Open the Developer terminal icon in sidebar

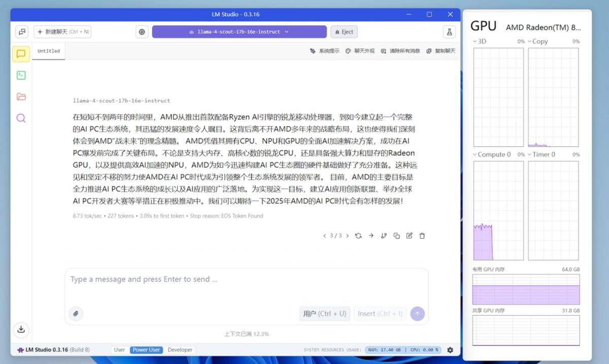tap(21, 75)
